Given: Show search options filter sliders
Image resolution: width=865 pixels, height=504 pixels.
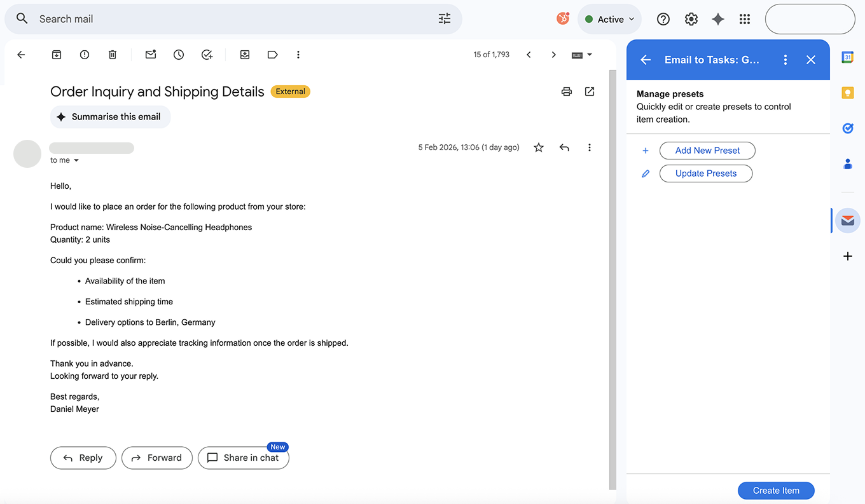Looking at the screenshot, I should 445,19.
